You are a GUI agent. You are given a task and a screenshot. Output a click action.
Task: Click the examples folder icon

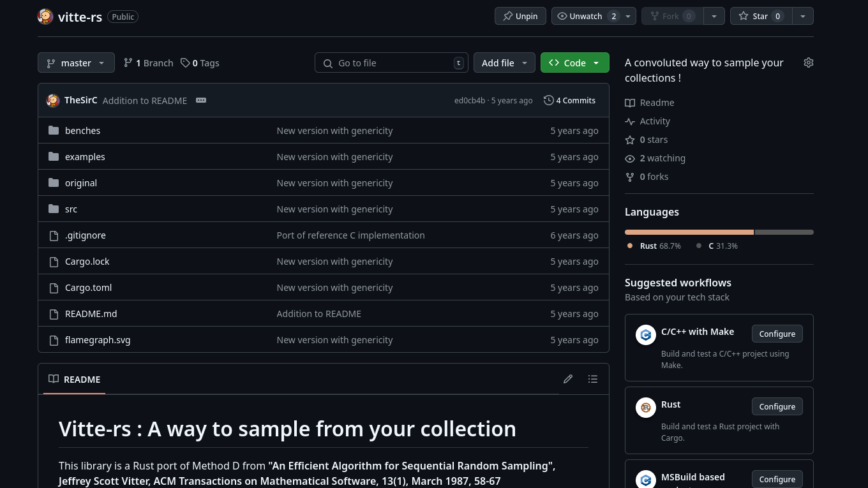[54, 156]
